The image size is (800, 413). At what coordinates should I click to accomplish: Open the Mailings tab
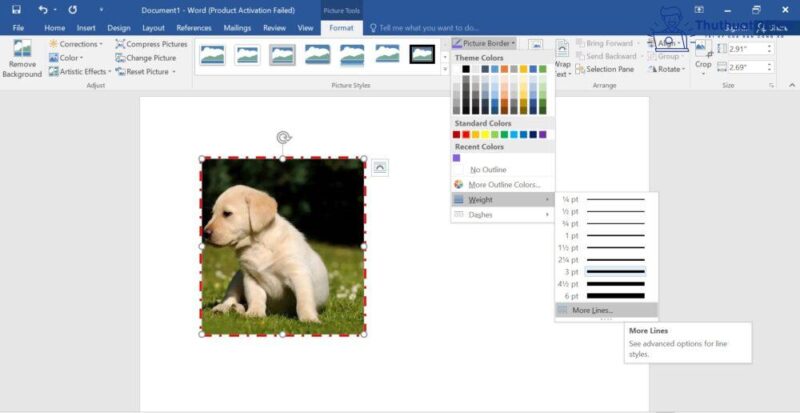point(237,28)
